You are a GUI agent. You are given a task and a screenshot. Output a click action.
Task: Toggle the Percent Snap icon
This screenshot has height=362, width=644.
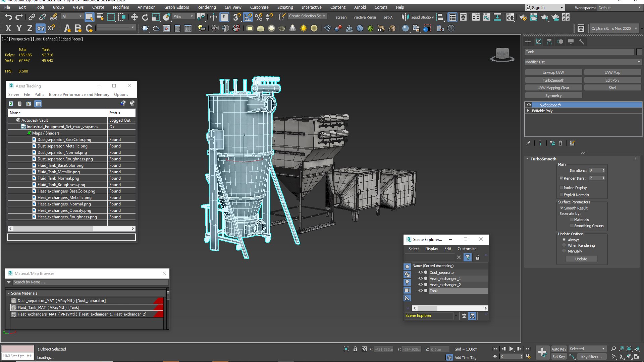pyautogui.click(x=259, y=17)
